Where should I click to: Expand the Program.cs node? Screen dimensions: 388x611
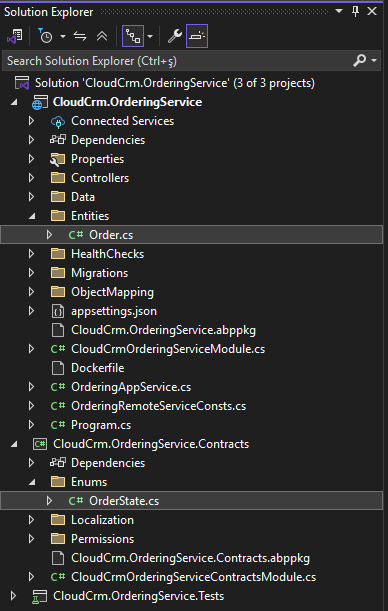[32, 425]
